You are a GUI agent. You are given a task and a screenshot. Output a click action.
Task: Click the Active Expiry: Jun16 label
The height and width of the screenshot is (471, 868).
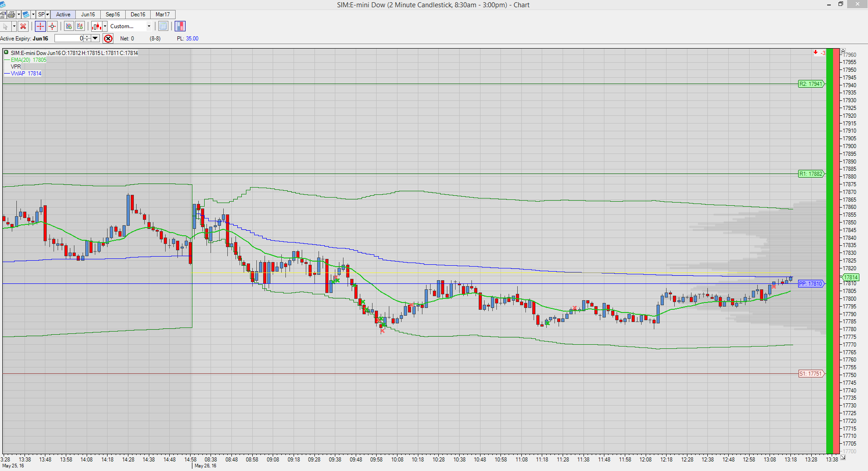24,39
